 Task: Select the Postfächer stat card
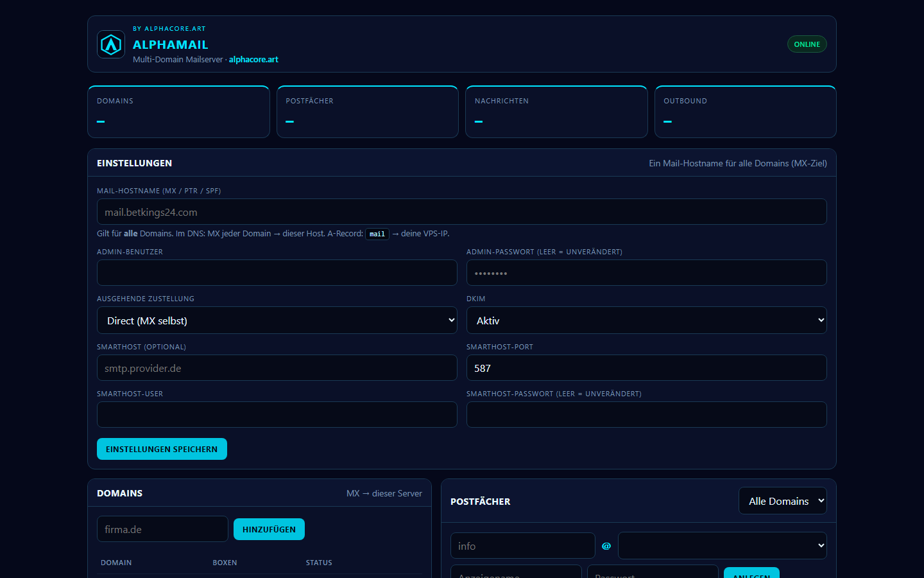point(368,112)
